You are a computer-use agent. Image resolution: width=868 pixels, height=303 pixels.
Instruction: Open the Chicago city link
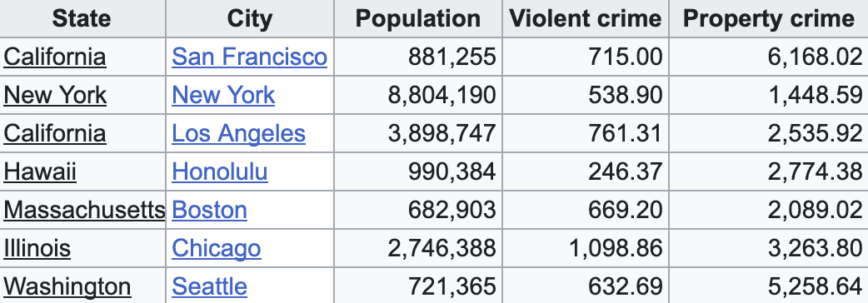point(216,248)
